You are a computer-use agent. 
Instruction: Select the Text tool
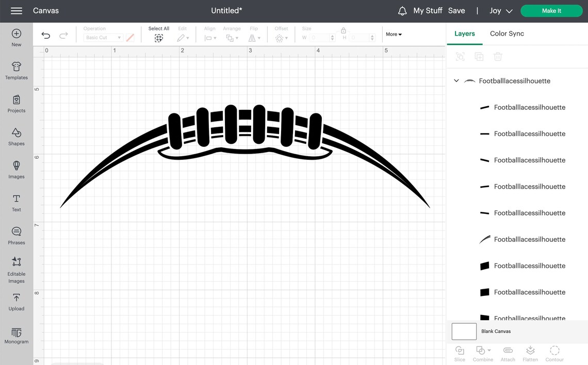(x=16, y=202)
